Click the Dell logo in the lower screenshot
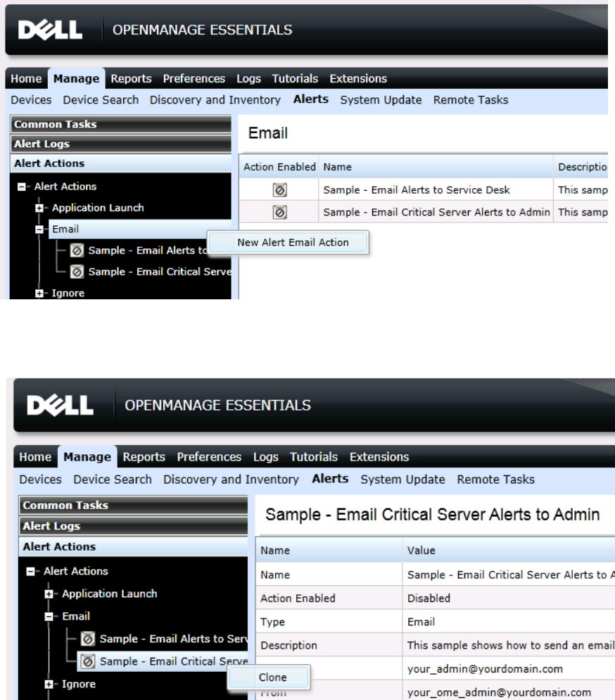Image resolution: width=615 pixels, height=700 pixels. click(x=61, y=406)
